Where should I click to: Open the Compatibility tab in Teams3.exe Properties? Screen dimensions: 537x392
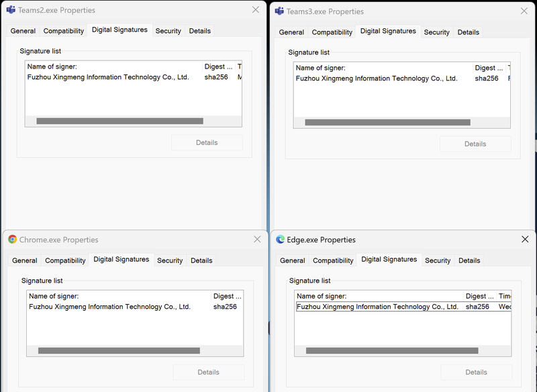pyautogui.click(x=332, y=32)
